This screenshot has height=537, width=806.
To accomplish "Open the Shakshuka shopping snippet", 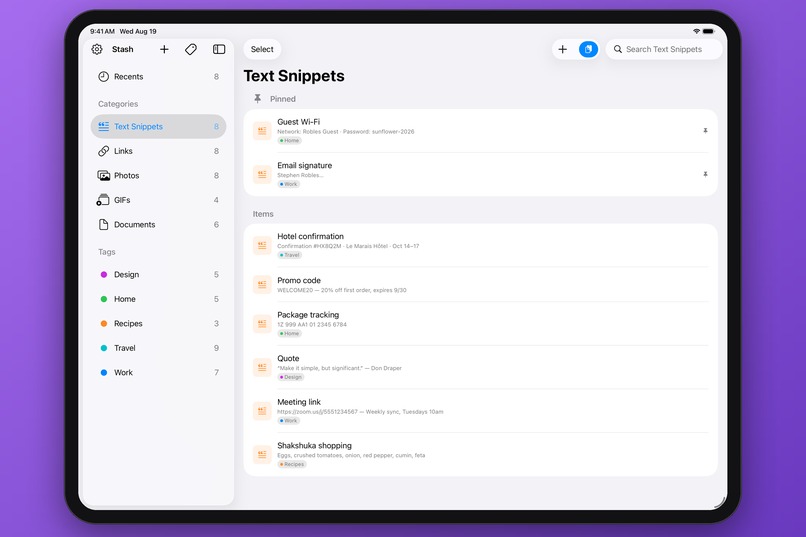I will [481, 455].
